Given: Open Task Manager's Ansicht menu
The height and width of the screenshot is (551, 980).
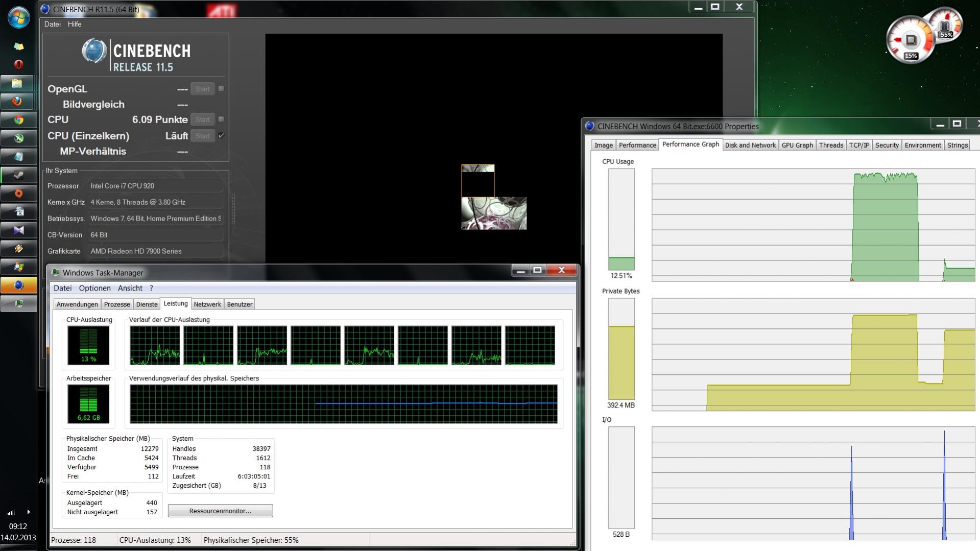Looking at the screenshot, I should (x=130, y=288).
